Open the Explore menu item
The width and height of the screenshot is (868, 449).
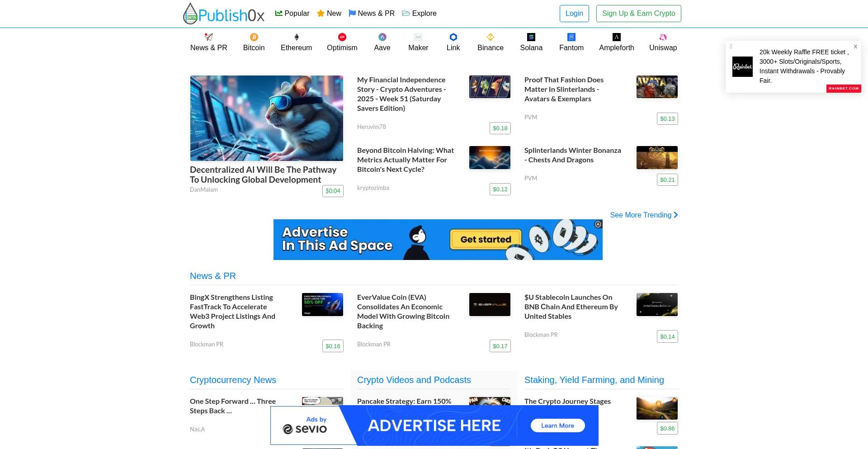click(419, 13)
